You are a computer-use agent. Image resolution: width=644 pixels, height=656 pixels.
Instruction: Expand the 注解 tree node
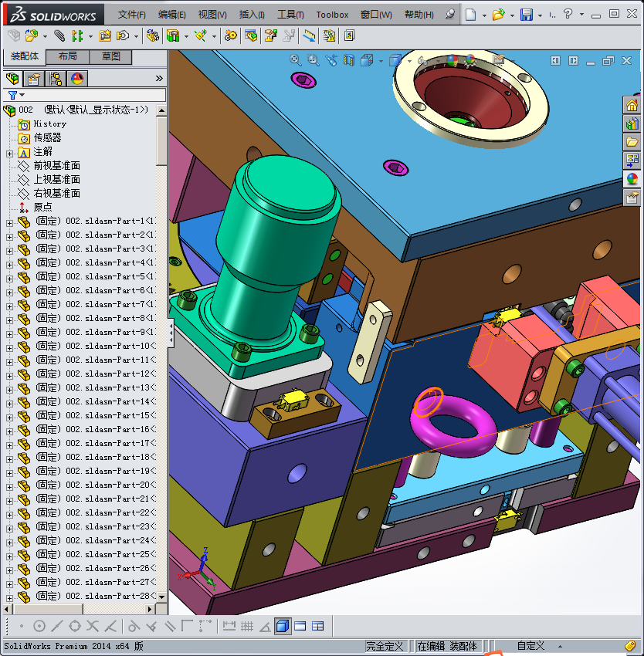(x=9, y=154)
